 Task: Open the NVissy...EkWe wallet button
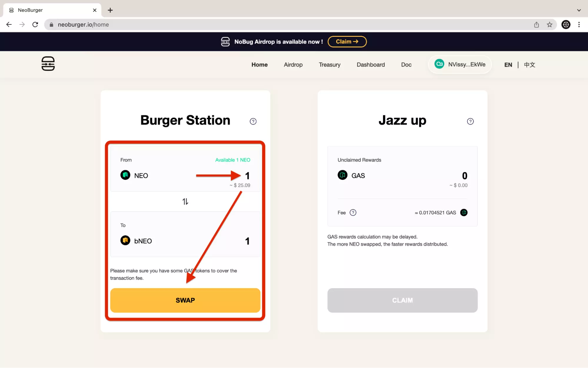[460, 64]
